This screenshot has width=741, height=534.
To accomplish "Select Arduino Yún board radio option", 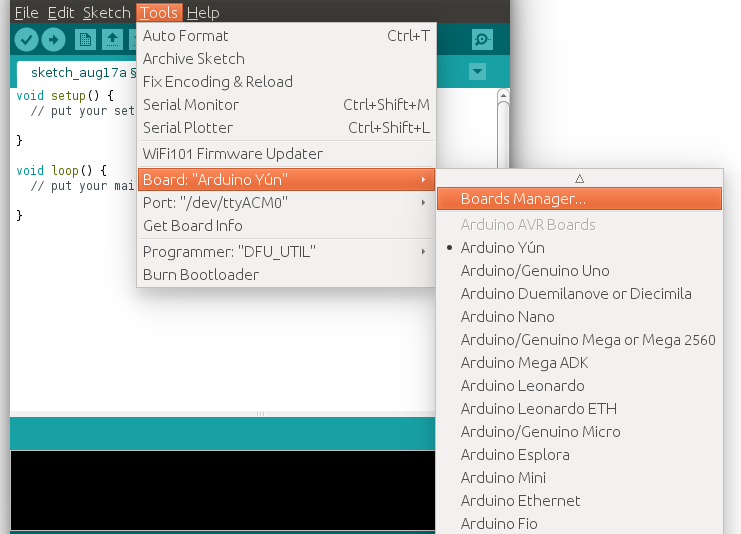I will tap(502, 248).
